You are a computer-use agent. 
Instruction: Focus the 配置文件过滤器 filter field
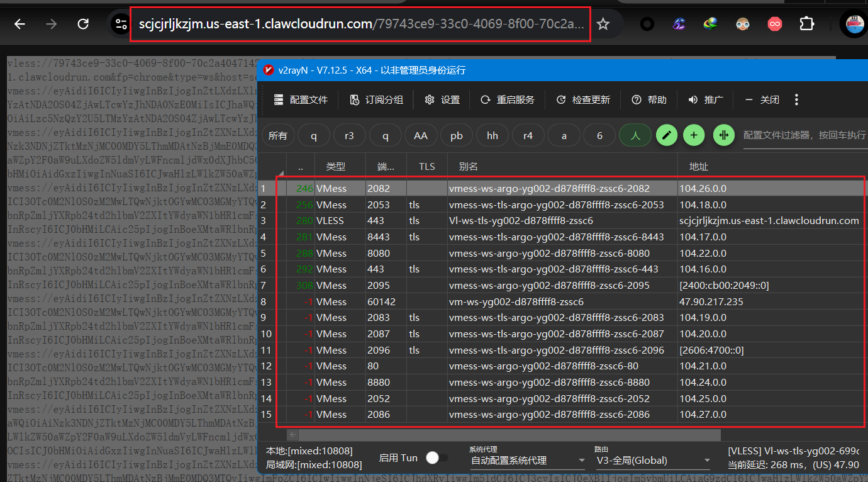[805, 135]
